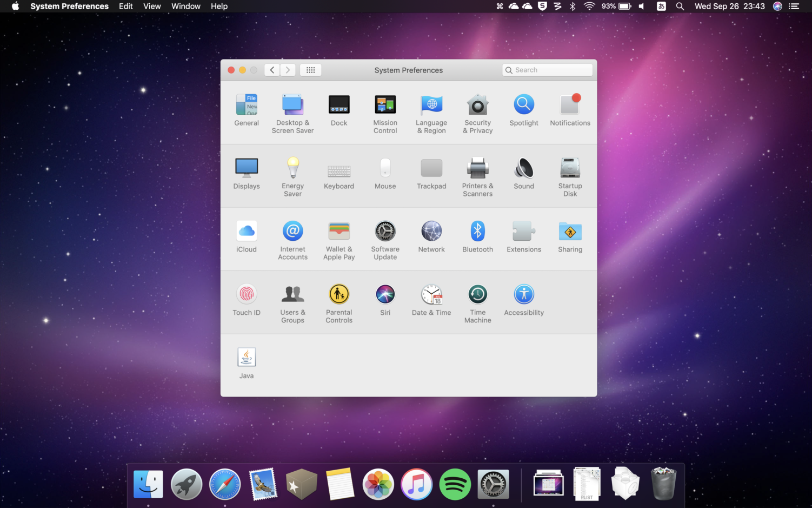Focus the Search field in System Preferences
The width and height of the screenshot is (812, 508).
tap(547, 70)
